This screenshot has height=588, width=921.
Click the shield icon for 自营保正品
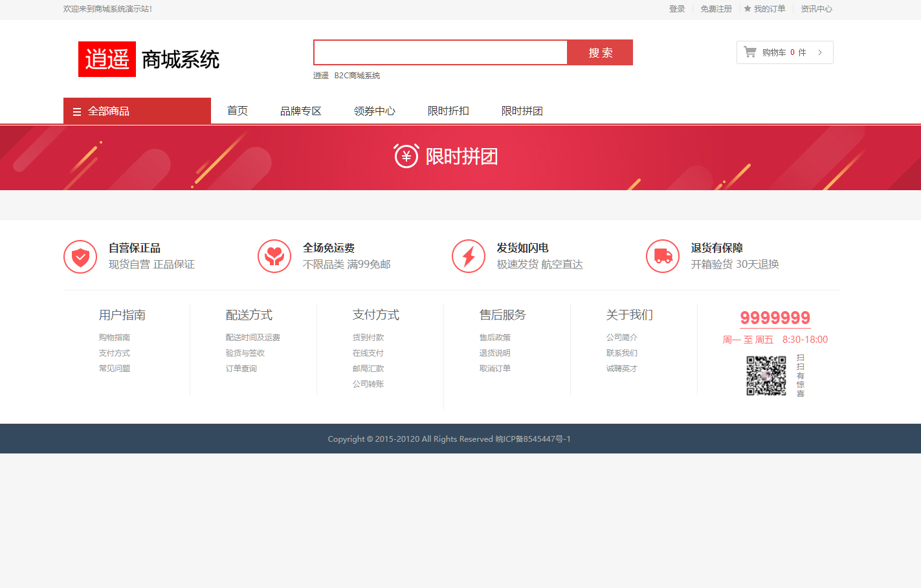(80, 257)
